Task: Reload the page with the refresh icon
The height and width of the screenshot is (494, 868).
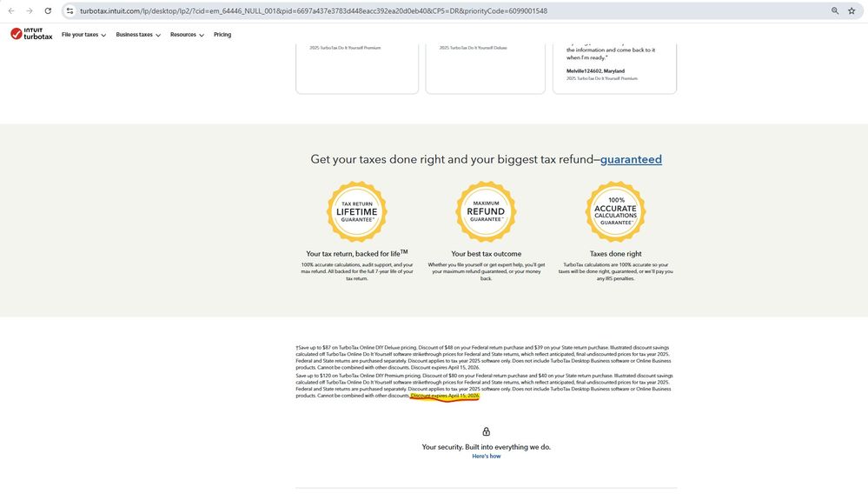Action: 48,10
